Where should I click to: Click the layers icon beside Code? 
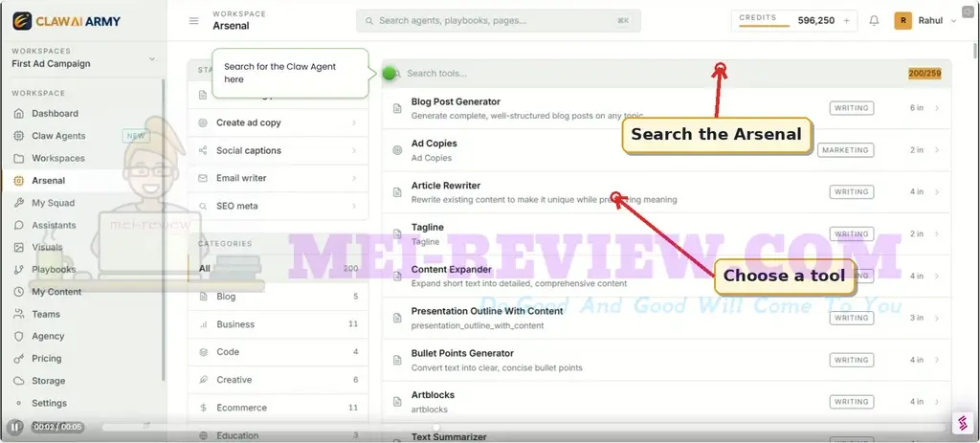(x=203, y=352)
